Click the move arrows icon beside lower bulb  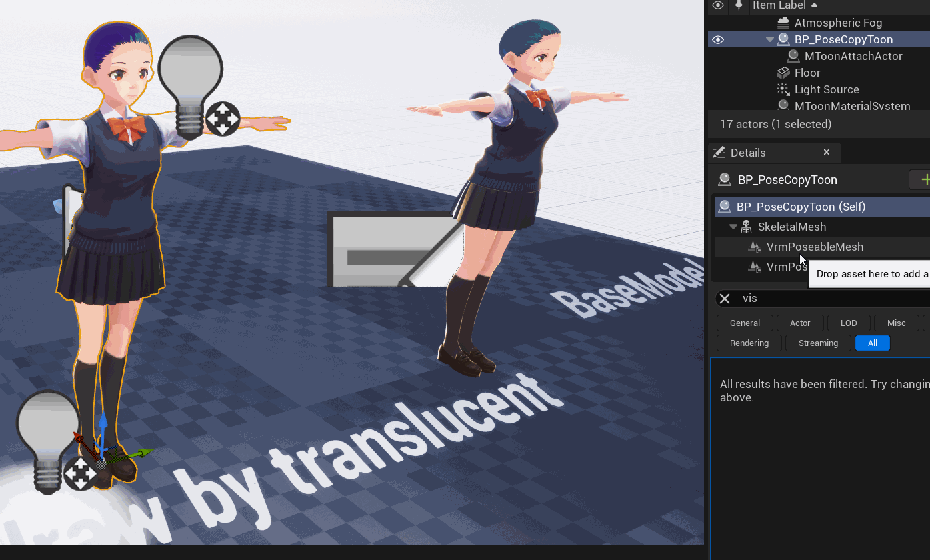[x=80, y=473]
